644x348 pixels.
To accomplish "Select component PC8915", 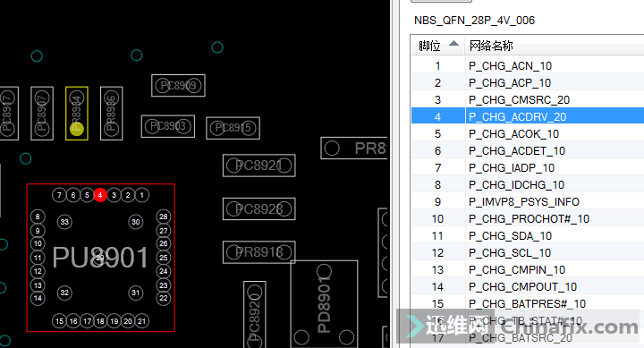I will tap(233, 128).
